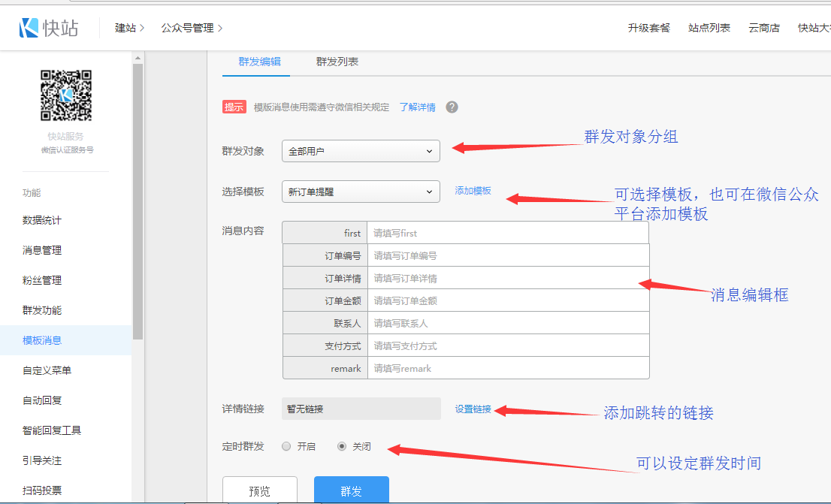Switch to the 群发列表 tab
831x504 pixels.
(x=337, y=62)
